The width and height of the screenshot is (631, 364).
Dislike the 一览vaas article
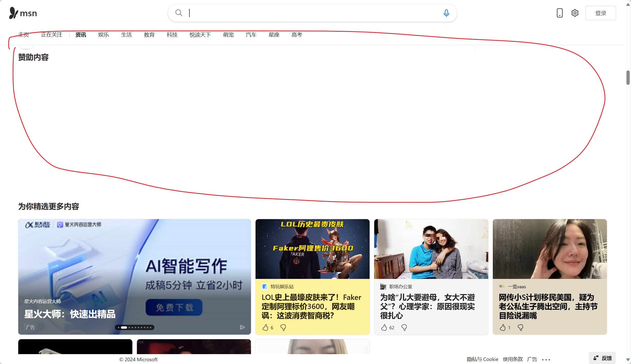click(x=520, y=328)
